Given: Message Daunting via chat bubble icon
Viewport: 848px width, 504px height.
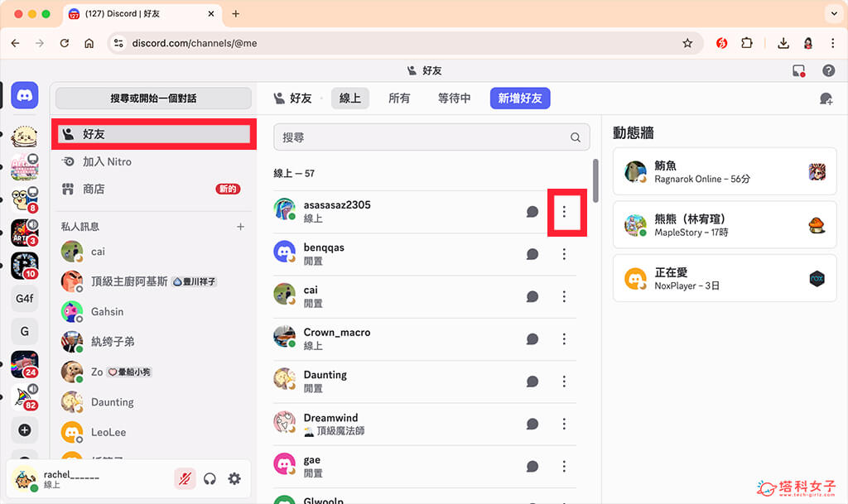Looking at the screenshot, I should click(x=532, y=382).
